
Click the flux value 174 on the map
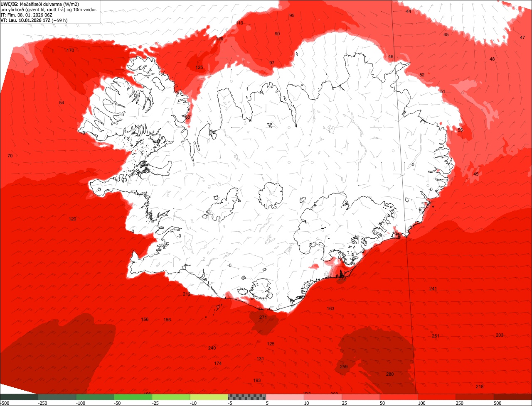218,363
